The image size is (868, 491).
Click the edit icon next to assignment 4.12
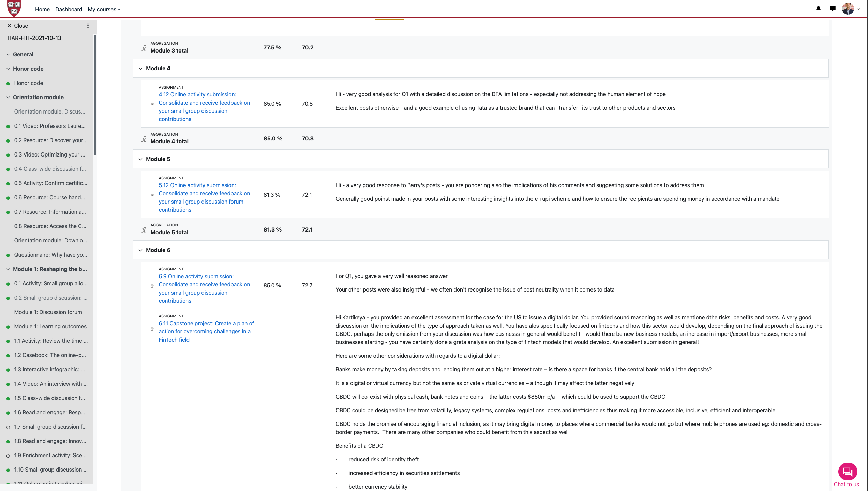152,104
